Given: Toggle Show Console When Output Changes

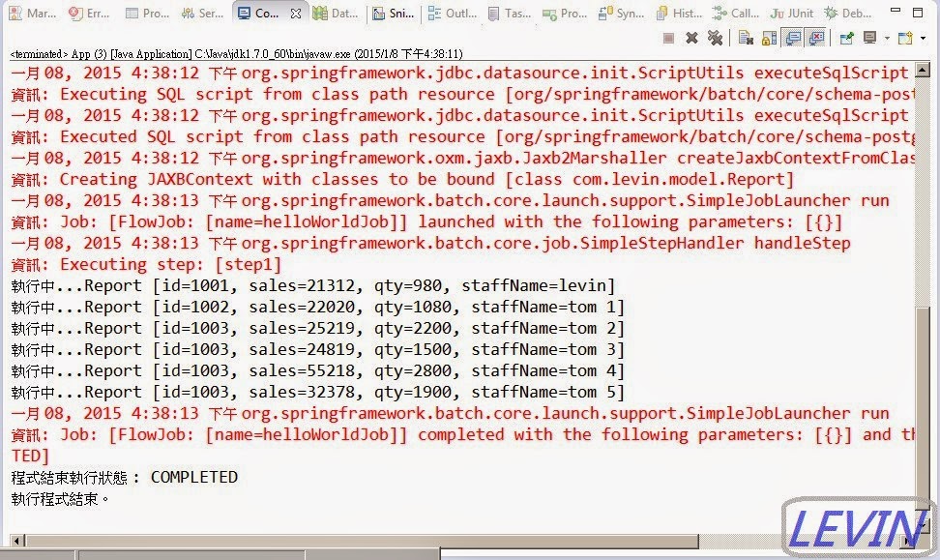Looking at the screenshot, I should (791, 36).
